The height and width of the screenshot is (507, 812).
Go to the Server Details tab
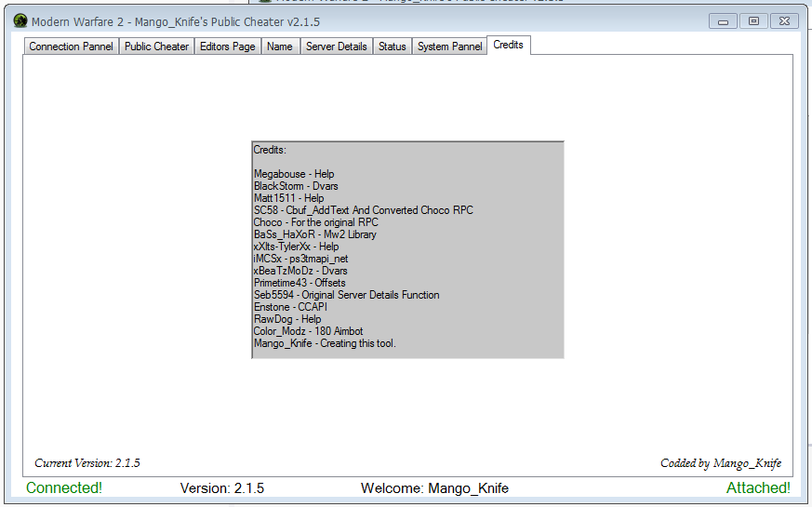[x=336, y=47]
